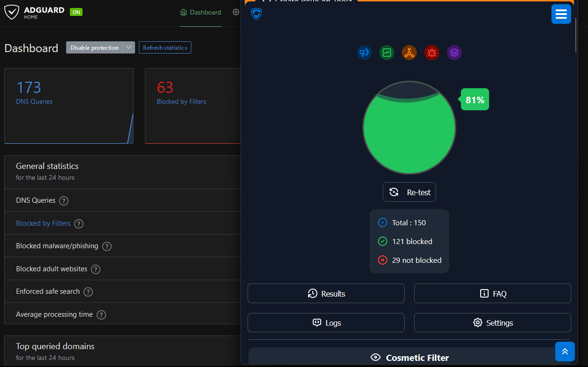The width and height of the screenshot is (588, 367).
Task: Click help icon next to Blocked adult websites
Action: coord(96,269)
